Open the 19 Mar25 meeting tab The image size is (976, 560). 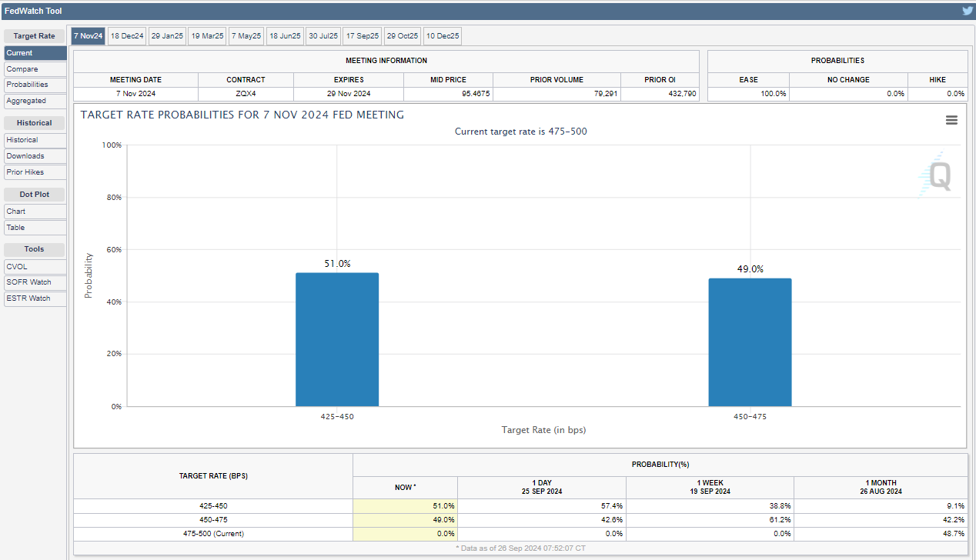(x=207, y=36)
